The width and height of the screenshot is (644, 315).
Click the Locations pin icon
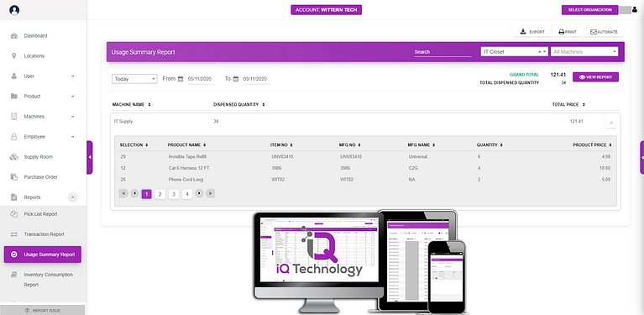pos(14,55)
